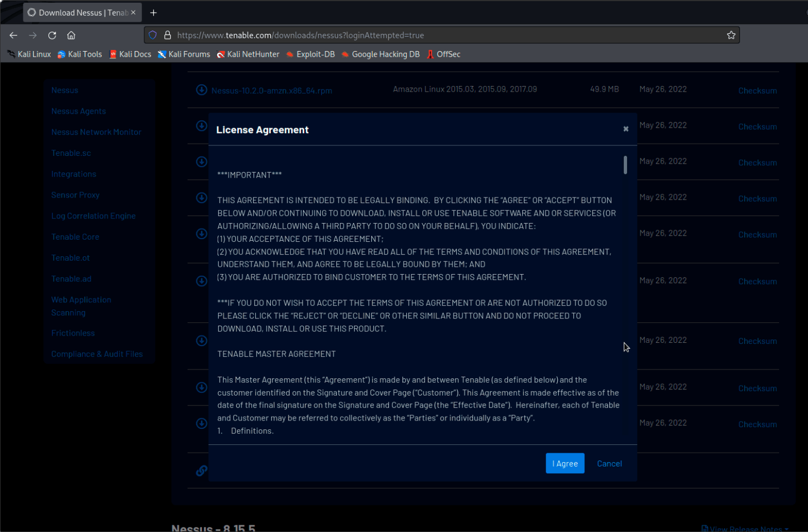Viewport: 808px width, 532px height.
Task: Open a new browser tab
Action: (x=154, y=12)
